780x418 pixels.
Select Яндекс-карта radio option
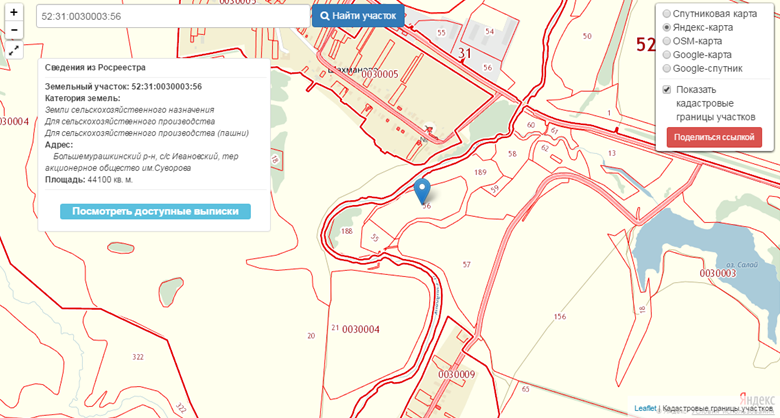[x=667, y=28]
